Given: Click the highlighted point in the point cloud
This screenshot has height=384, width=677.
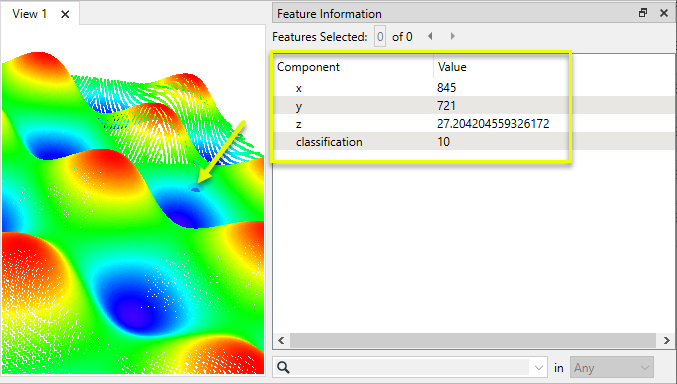Looking at the screenshot, I should coord(195,189).
